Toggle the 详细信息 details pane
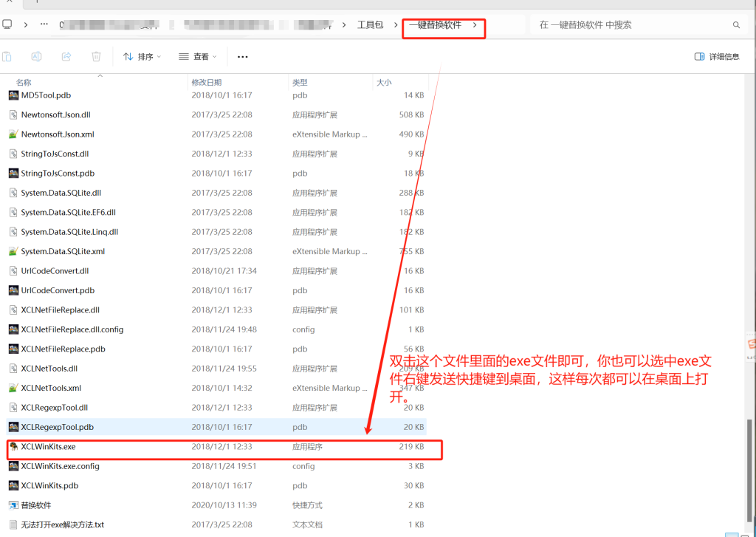This screenshot has width=756, height=537. [717, 57]
